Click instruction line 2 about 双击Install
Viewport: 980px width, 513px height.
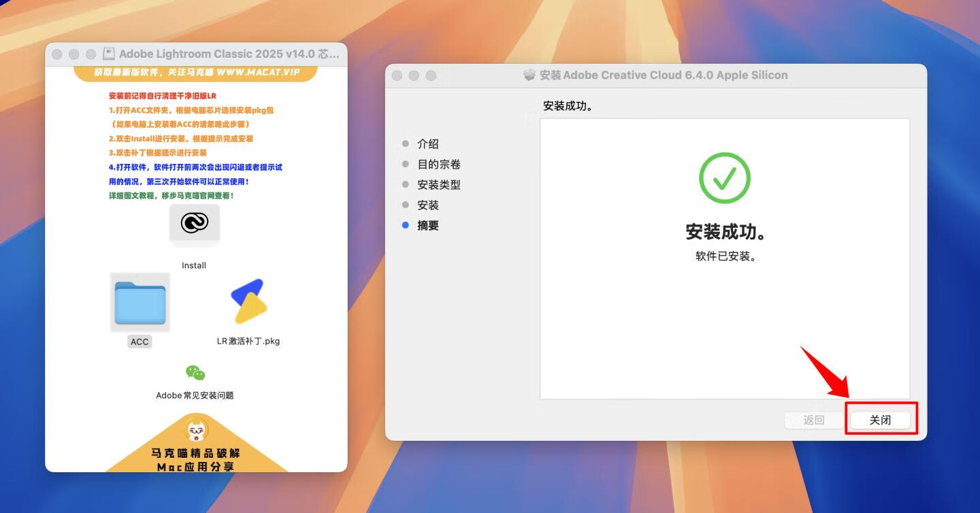pos(181,139)
